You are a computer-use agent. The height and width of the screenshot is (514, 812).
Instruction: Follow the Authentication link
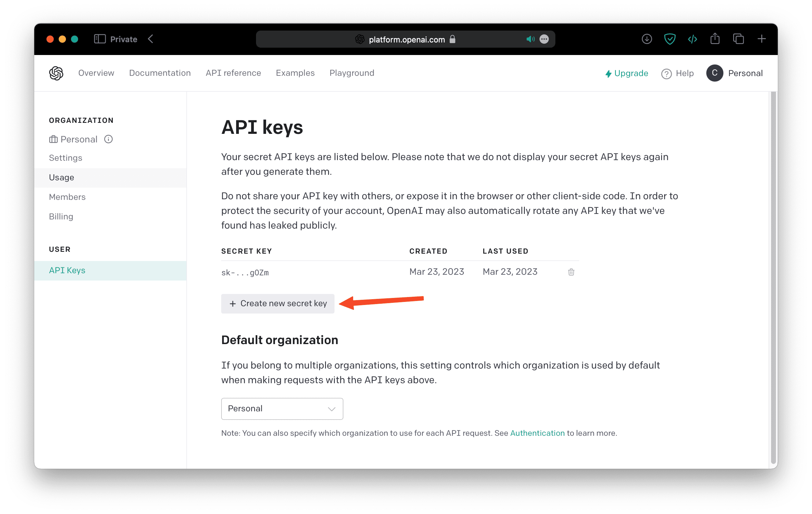(x=537, y=433)
